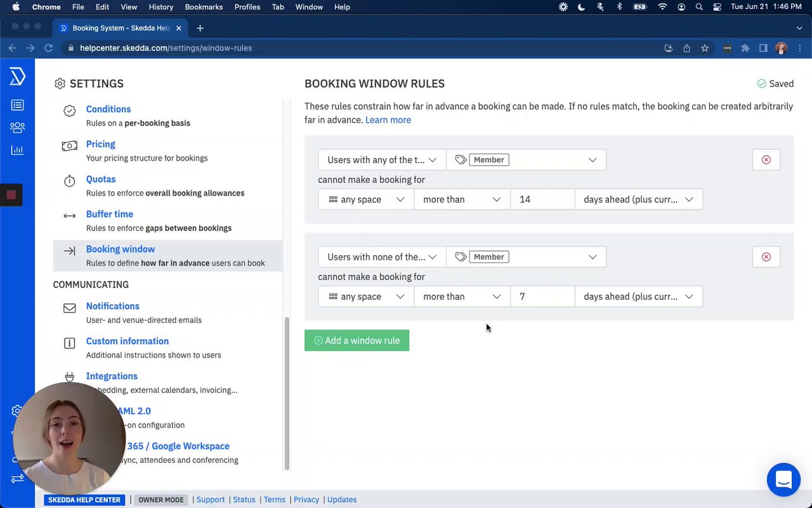Open the Notifications settings link
Image resolution: width=812 pixels, height=508 pixels.
click(113, 306)
